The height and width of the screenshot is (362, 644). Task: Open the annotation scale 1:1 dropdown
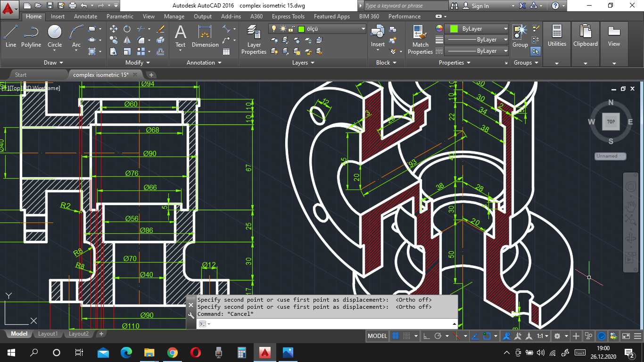pos(543,336)
